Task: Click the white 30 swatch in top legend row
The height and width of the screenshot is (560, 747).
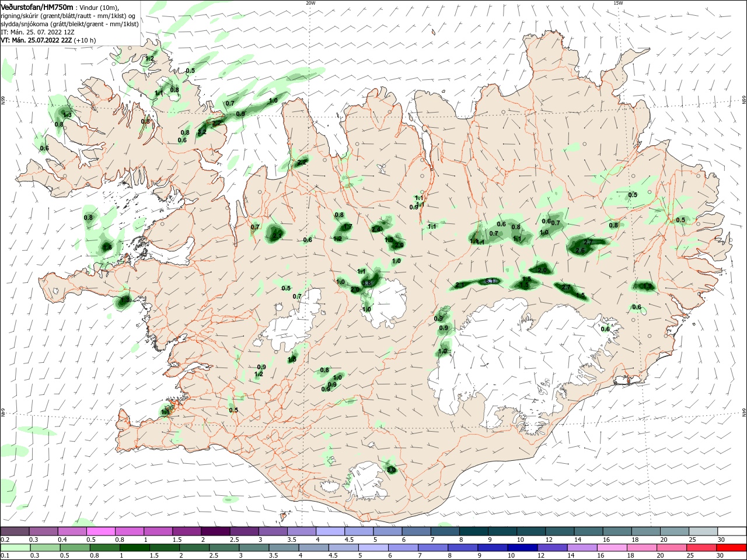Action: (732, 531)
